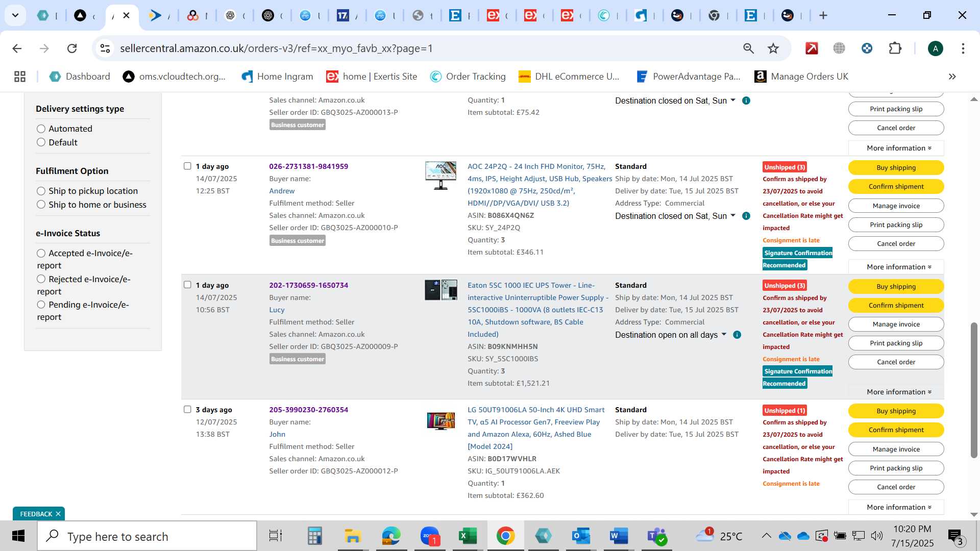Bookmark this page with the star icon
980x551 pixels.
pyautogui.click(x=773, y=48)
